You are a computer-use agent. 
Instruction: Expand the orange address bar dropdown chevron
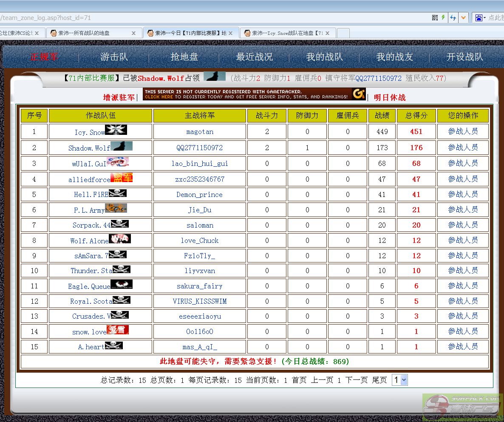click(x=463, y=17)
